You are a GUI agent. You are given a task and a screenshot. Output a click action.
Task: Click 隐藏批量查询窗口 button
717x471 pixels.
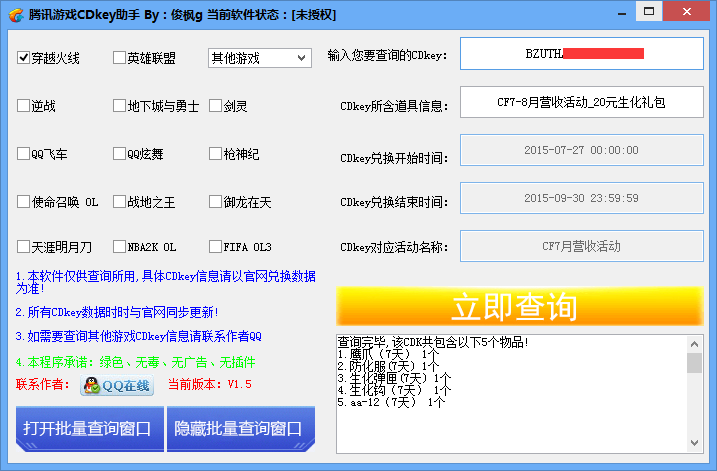tap(238, 429)
